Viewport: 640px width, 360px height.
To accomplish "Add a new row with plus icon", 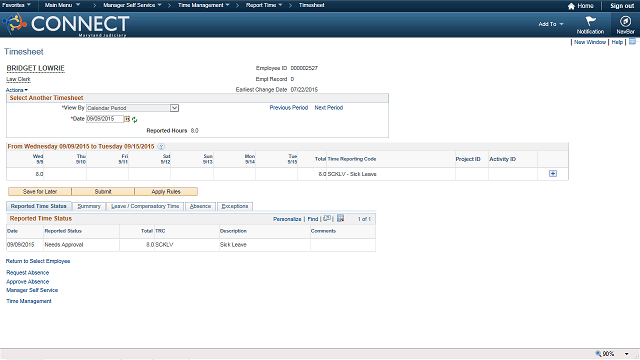I will [553, 173].
